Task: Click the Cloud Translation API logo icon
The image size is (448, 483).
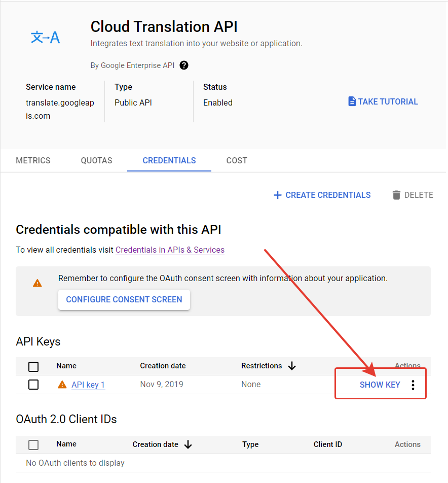Action: 45,37
